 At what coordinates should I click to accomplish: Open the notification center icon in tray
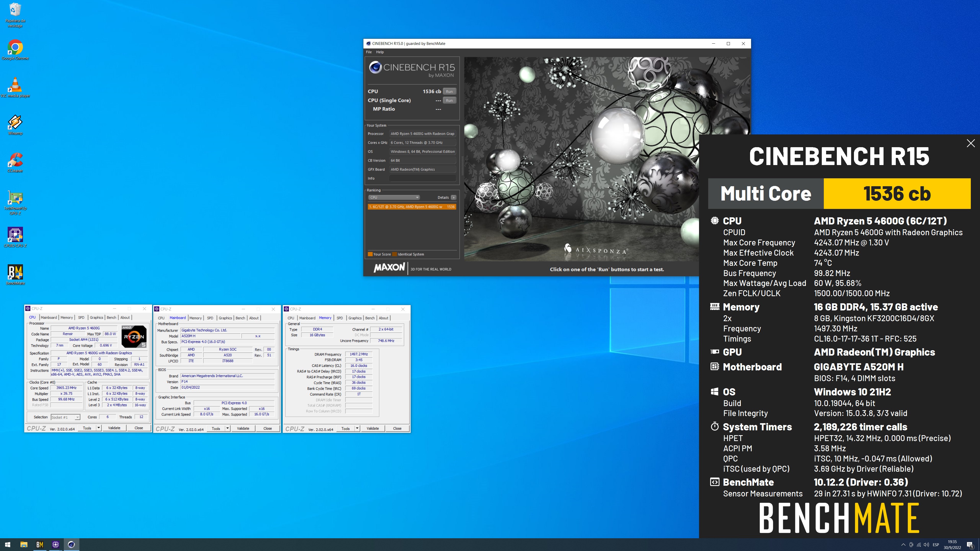(970, 545)
